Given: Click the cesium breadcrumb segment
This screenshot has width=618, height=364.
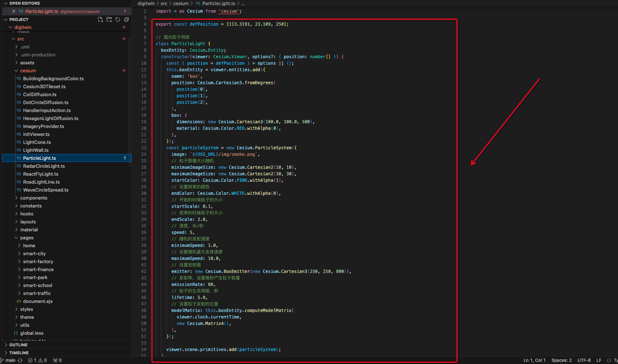Looking at the screenshot, I should [x=181, y=3].
